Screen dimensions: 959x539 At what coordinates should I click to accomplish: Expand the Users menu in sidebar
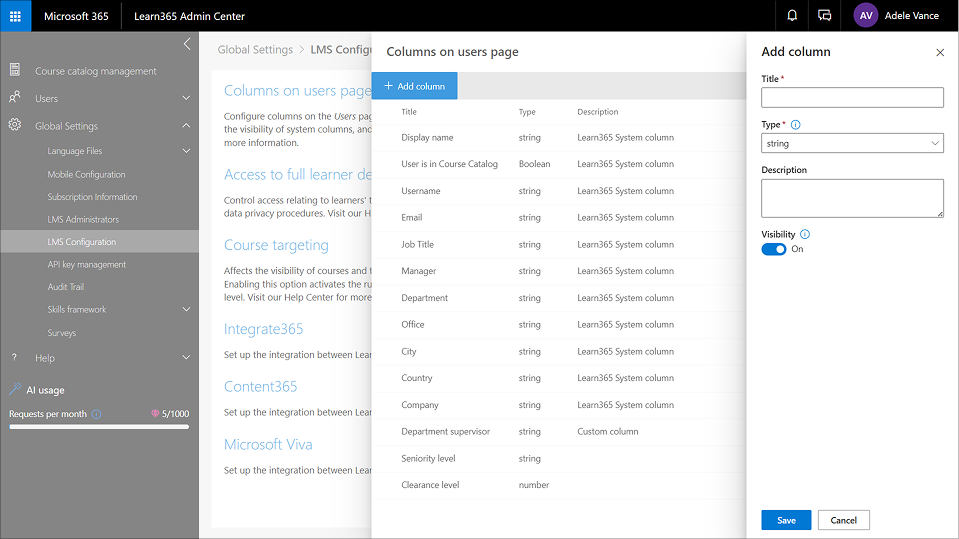click(186, 98)
